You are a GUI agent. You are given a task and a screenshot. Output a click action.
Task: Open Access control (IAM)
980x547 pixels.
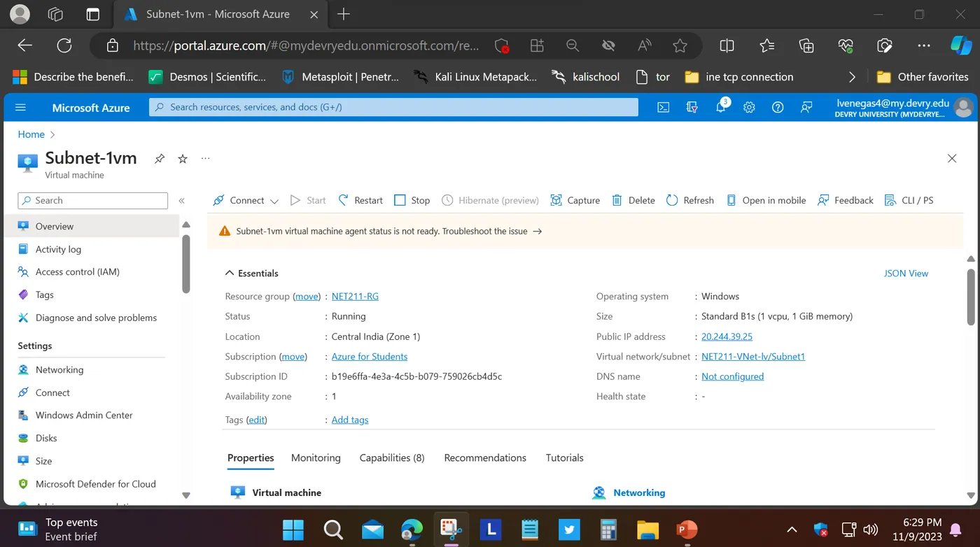[77, 272]
